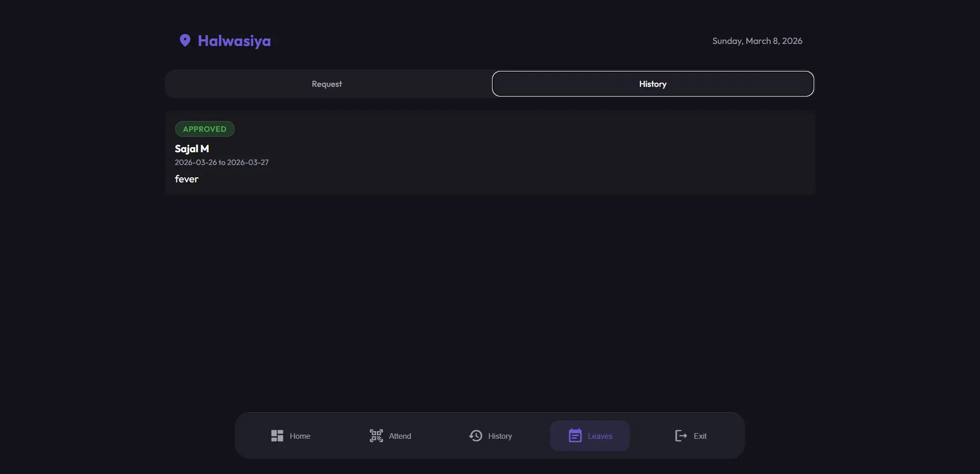The width and height of the screenshot is (980, 474).
Task: Click the Attend QR code icon
Action: pos(376,436)
